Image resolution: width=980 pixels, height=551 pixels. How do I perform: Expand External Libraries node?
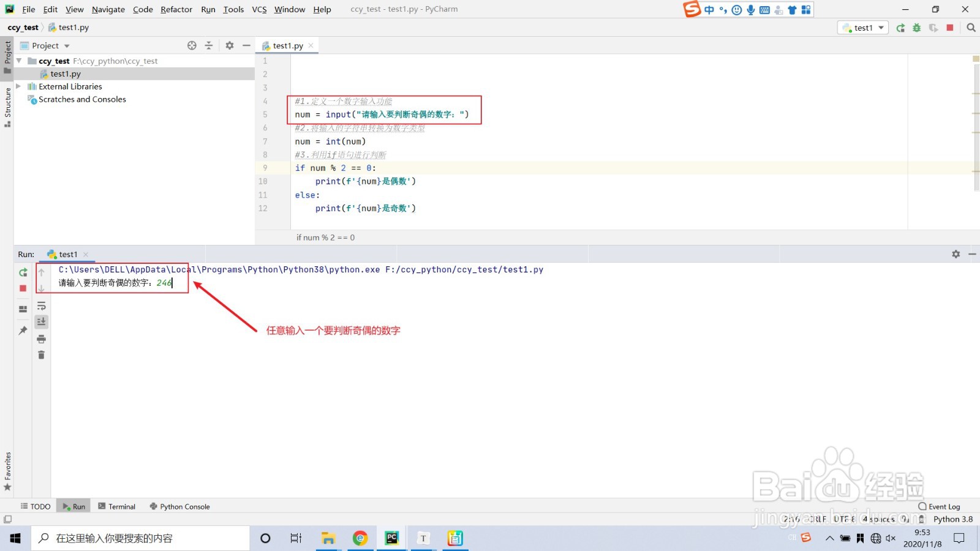(x=18, y=86)
